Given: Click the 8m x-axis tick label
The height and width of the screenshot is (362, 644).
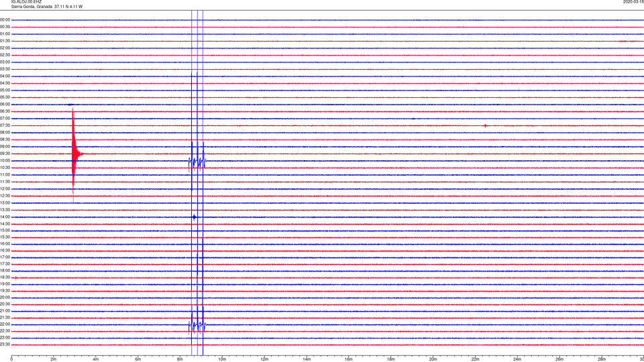Looking at the screenshot, I should (180, 359).
